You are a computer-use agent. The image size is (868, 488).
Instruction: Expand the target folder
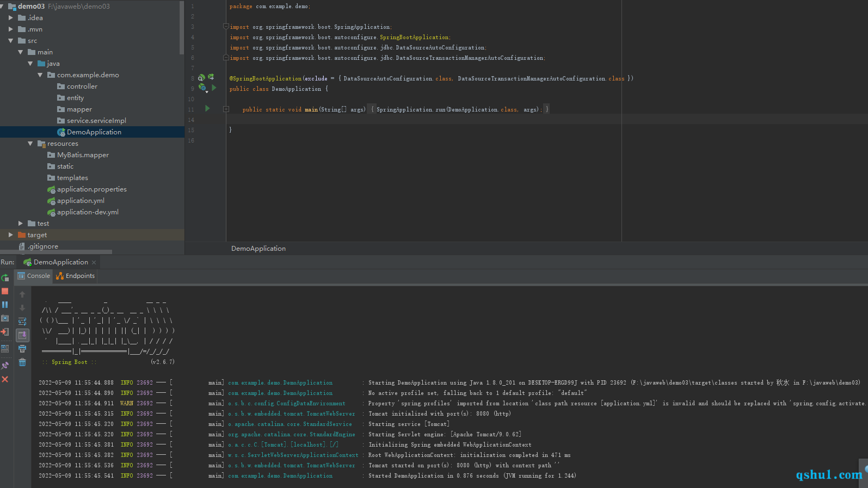[x=11, y=235]
